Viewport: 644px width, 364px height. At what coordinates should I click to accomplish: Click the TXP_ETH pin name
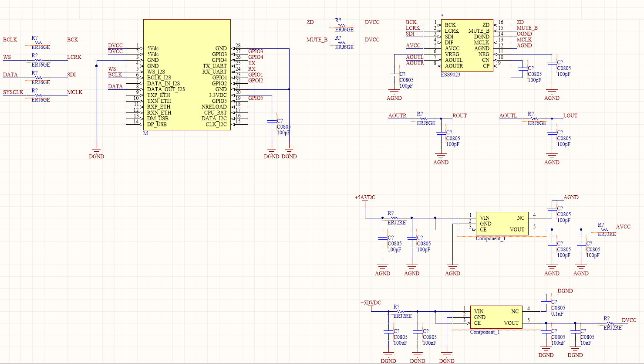coord(158,95)
